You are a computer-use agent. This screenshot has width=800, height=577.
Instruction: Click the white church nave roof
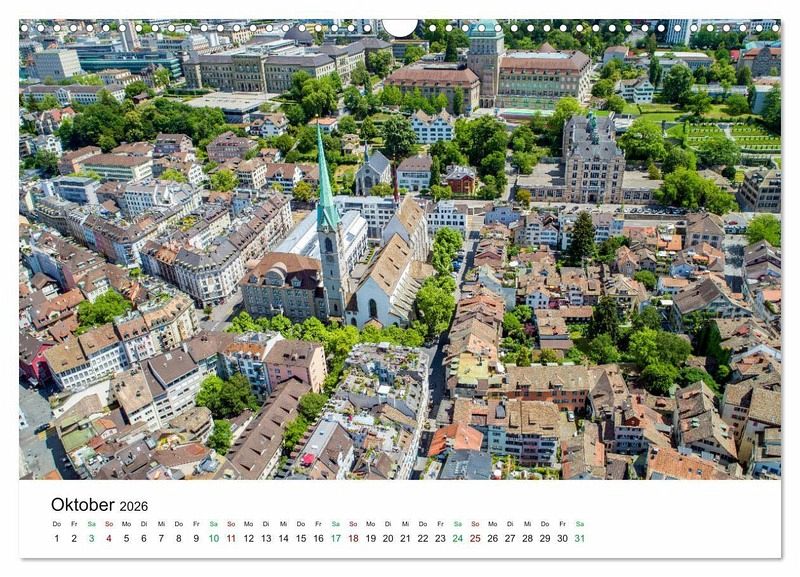tap(388, 263)
